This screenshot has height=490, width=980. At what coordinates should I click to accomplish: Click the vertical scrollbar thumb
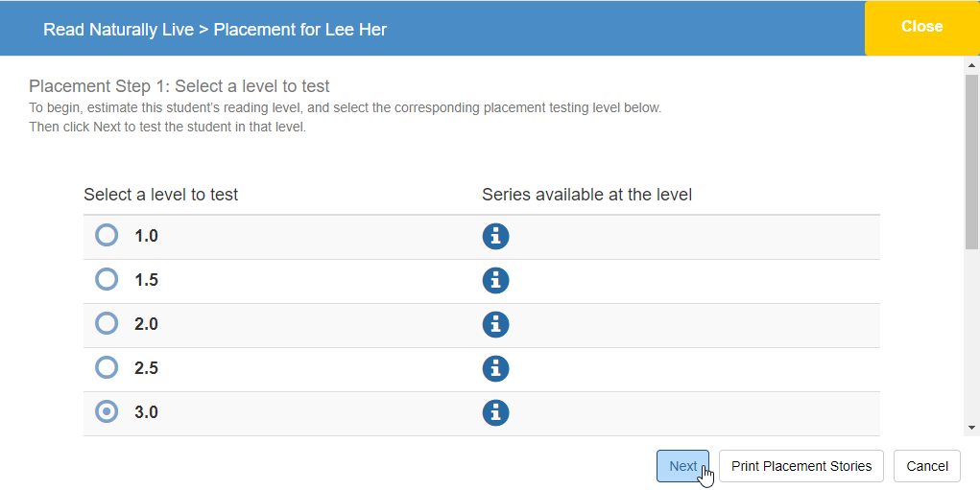[x=971, y=163]
